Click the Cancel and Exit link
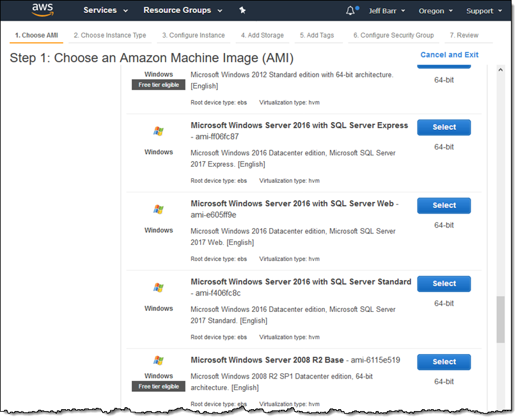The width and height of the screenshot is (518, 420). click(x=449, y=55)
